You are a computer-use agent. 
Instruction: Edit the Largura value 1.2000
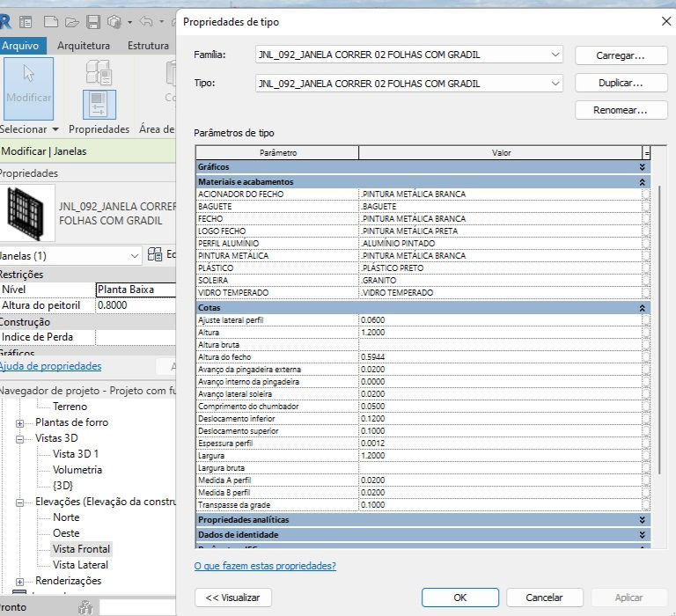pos(501,456)
